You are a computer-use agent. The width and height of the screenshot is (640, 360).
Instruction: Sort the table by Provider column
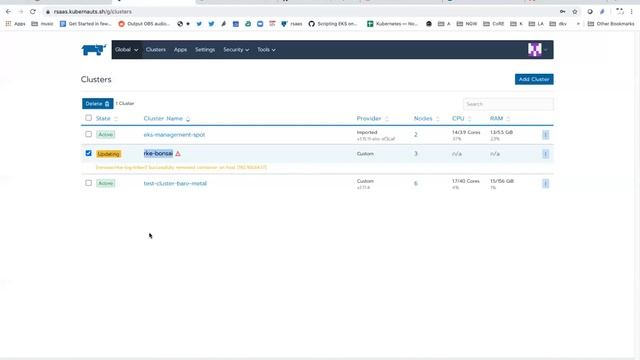click(x=373, y=118)
